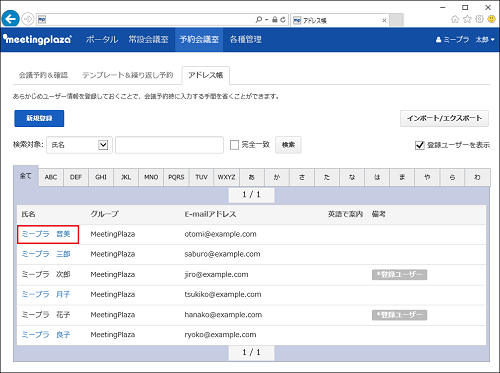
Task: Click the search magnifier in address bar
Action: (x=259, y=20)
